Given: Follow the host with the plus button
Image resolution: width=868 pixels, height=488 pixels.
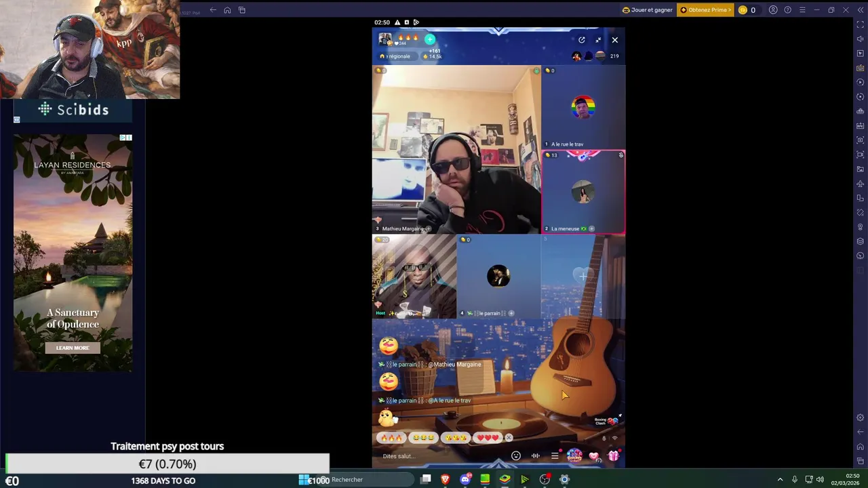Looking at the screenshot, I should tap(429, 39).
